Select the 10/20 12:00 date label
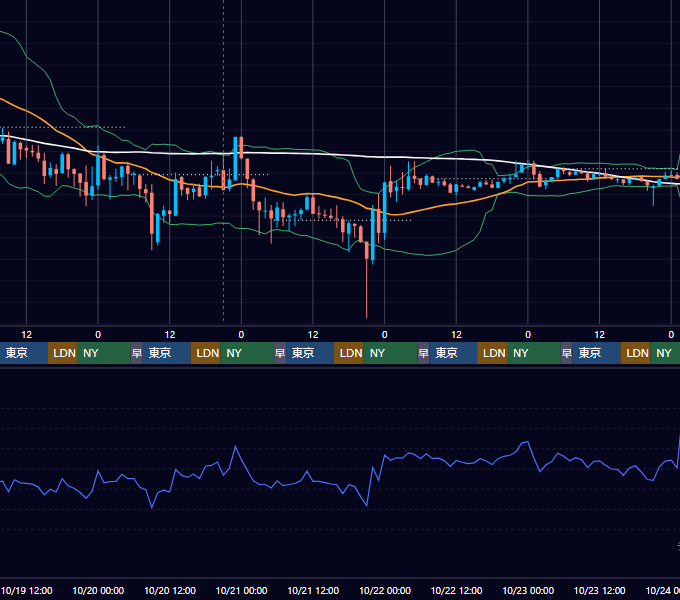The image size is (680, 600). 170,590
